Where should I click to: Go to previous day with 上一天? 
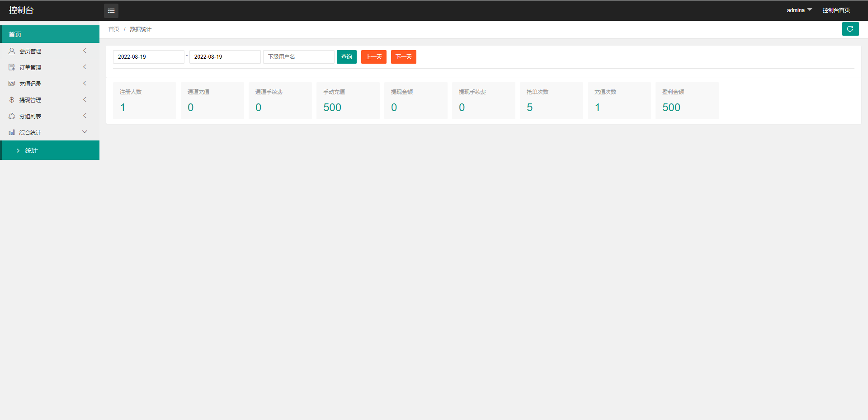click(x=373, y=57)
